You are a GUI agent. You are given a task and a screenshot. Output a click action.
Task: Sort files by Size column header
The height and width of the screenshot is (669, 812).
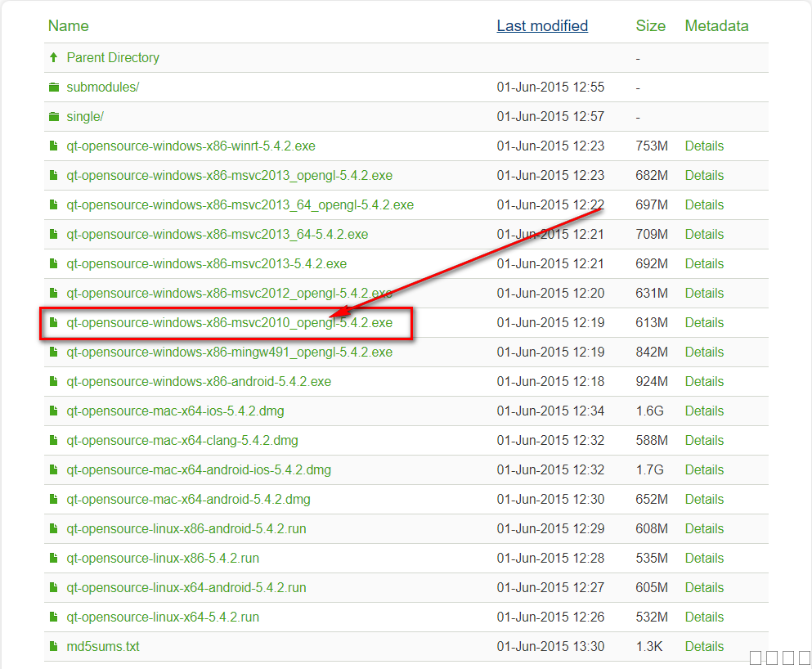650,25
